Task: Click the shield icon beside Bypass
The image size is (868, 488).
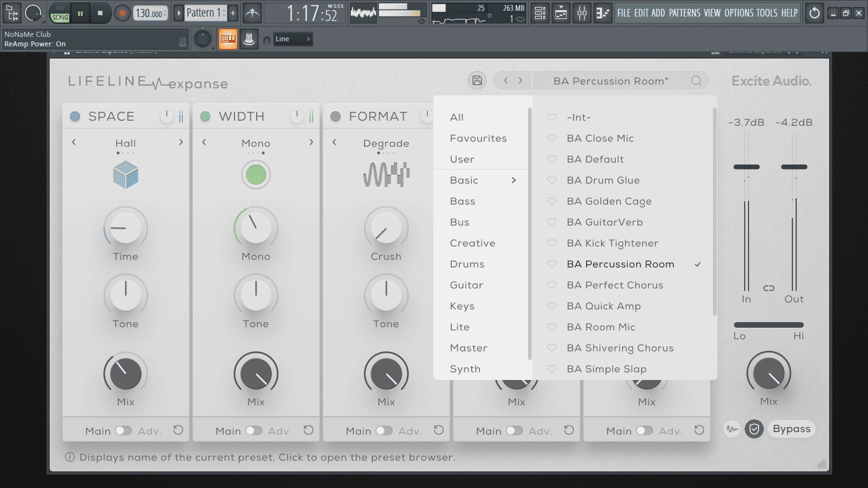Action: 754,429
